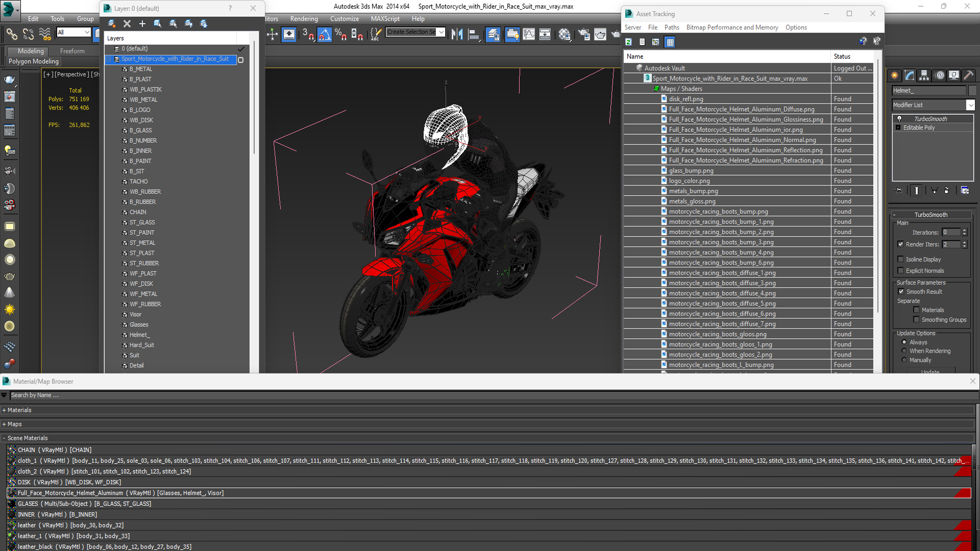Select the Manually update option

[904, 360]
